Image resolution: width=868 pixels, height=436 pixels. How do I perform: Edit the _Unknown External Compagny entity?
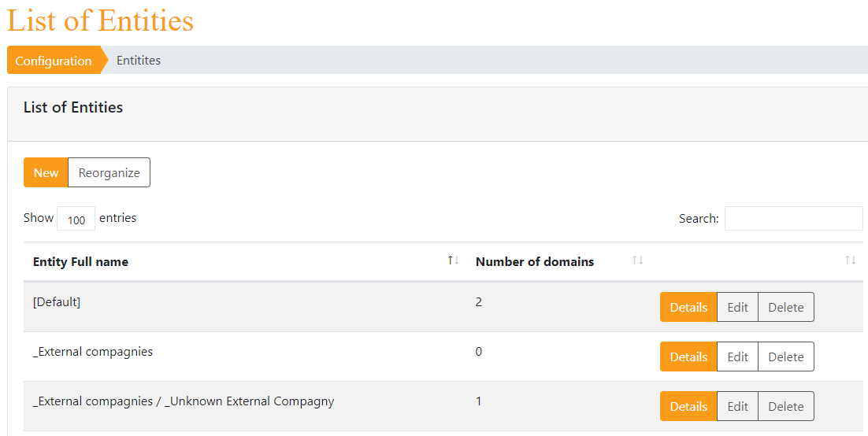pyautogui.click(x=737, y=406)
